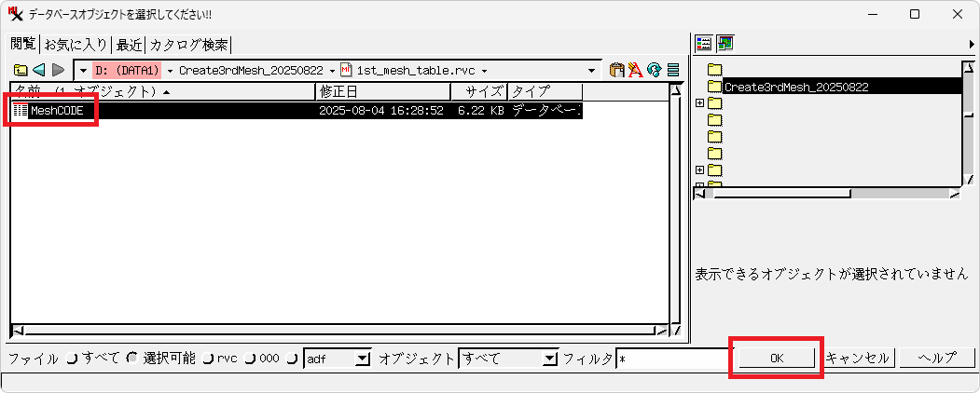The height and width of the screenshot is (393, 980).
Task: Click the up-one-level folder icon
Action: tap(20, 70)
